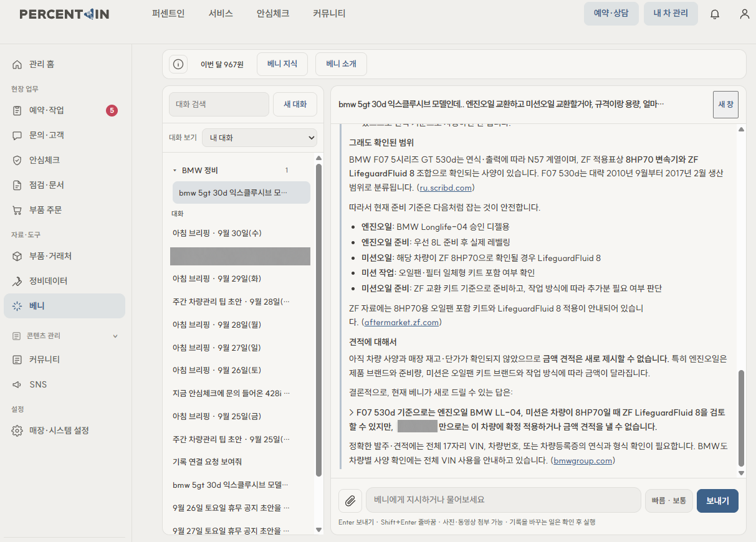Click the speech bubble icon for 문의·고객
This screenshot has width=756, height=542.
point(17,135)
